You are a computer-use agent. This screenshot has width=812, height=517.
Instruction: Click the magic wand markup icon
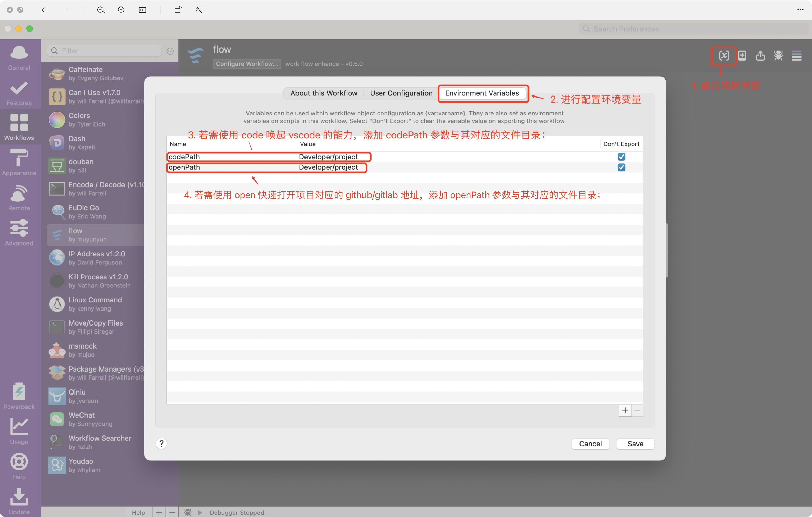click(199, 10)
